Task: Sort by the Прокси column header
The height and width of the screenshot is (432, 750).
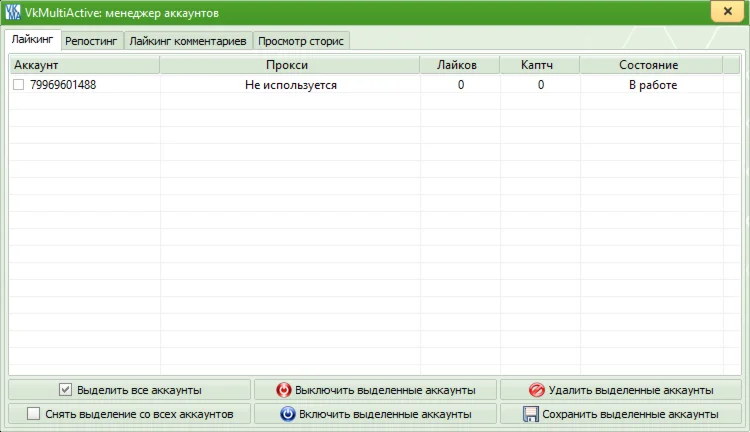Action: click(290, 65)
